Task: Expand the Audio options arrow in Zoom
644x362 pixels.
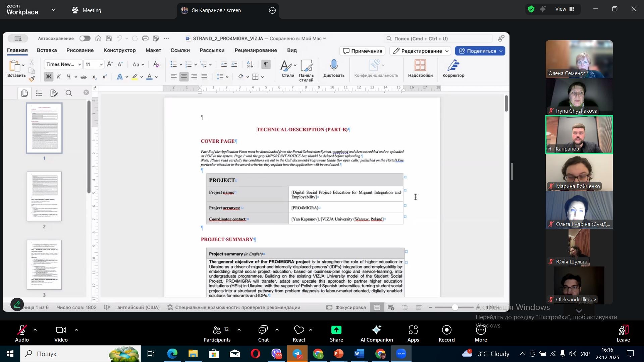Action: (35, 330)
